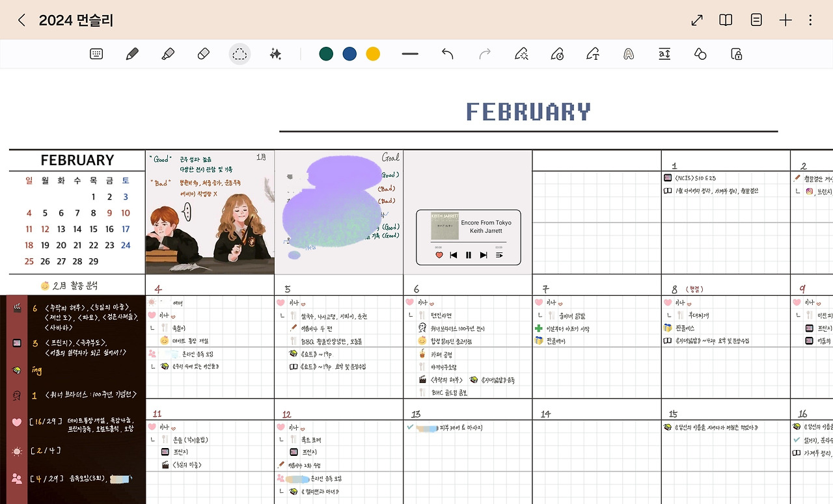Select the Eraser tool

click(x=203, y=54)
